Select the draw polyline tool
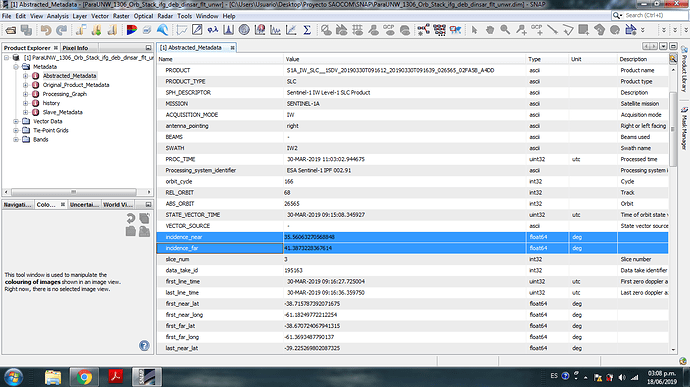This screenshot has height=387, width=690. click(x=568, y=30)
